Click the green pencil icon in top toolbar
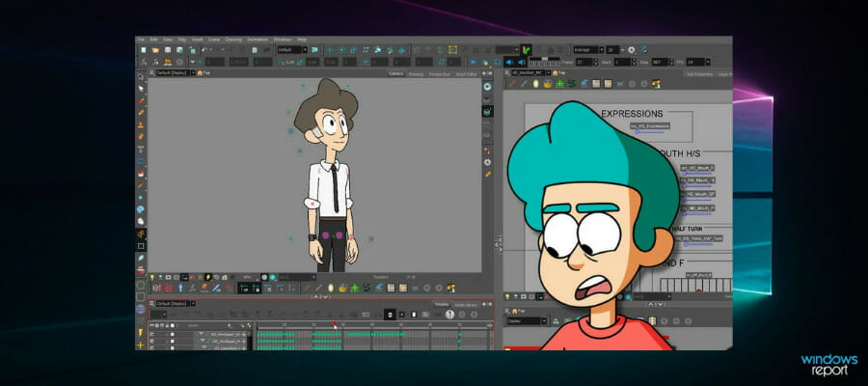This screenshot has height=386, width=868. pos(527,50)
